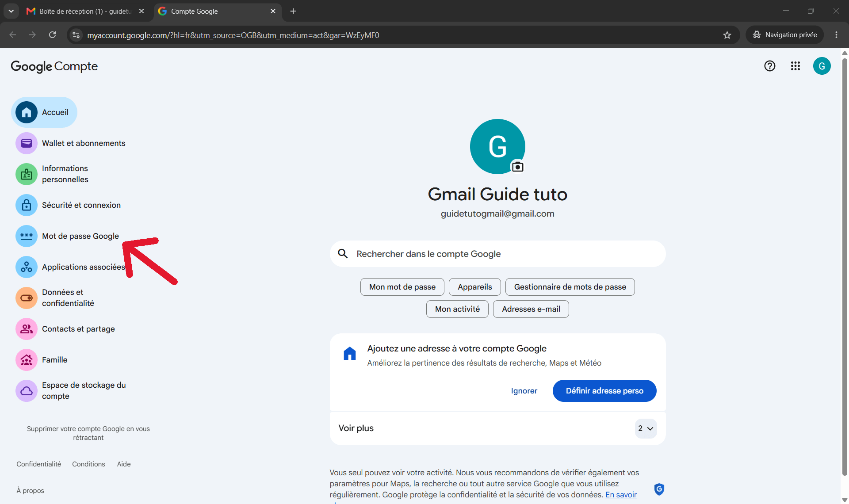
Task: Focus the Rechercher dans le compte Google field
Action: pos(497,254)
